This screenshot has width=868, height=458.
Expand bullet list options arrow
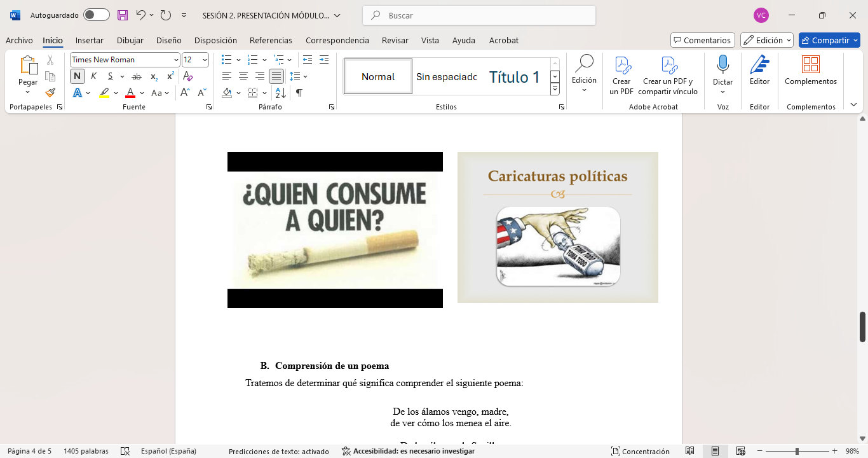pos(238,60)
